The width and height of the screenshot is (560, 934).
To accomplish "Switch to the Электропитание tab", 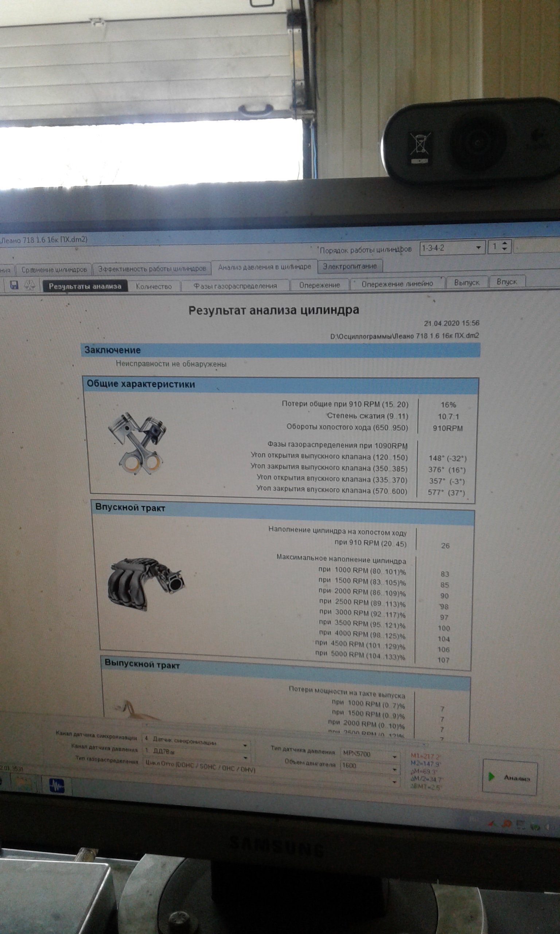I will 349,266.
